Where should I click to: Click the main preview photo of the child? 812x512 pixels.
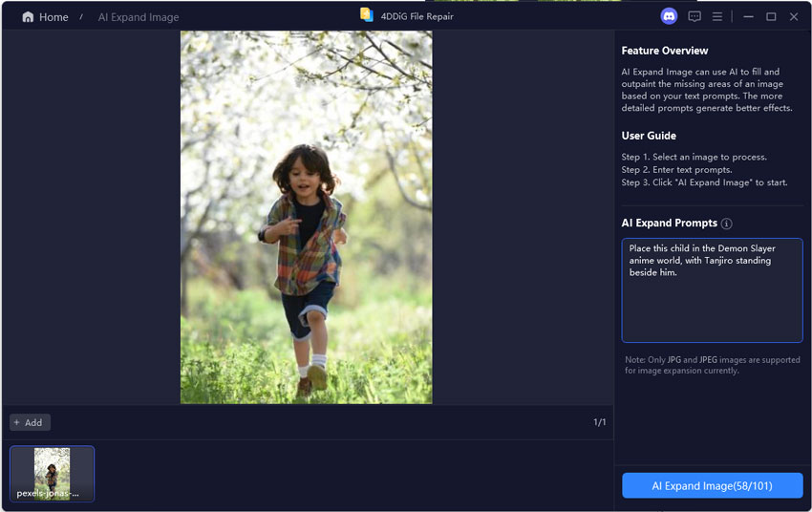click(306, 218)
